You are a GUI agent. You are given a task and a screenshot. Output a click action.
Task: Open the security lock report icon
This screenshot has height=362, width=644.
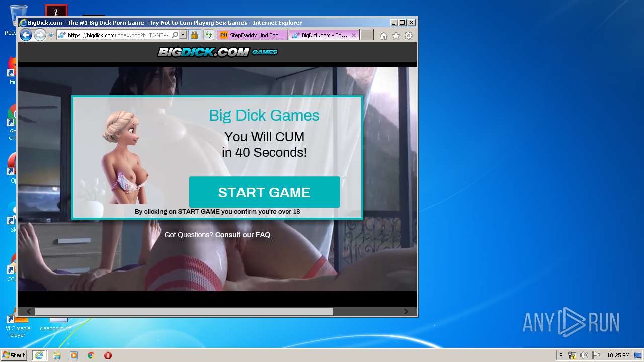[x=194, y=35]
